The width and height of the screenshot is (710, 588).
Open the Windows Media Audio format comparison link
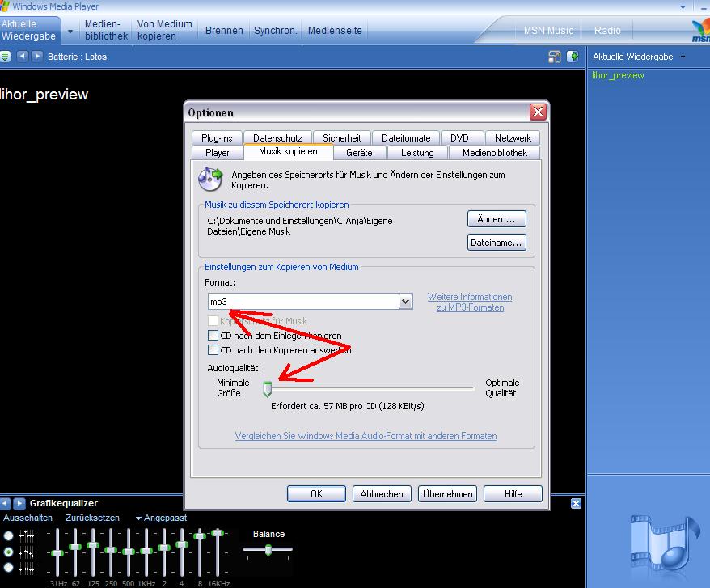(366, 436)
